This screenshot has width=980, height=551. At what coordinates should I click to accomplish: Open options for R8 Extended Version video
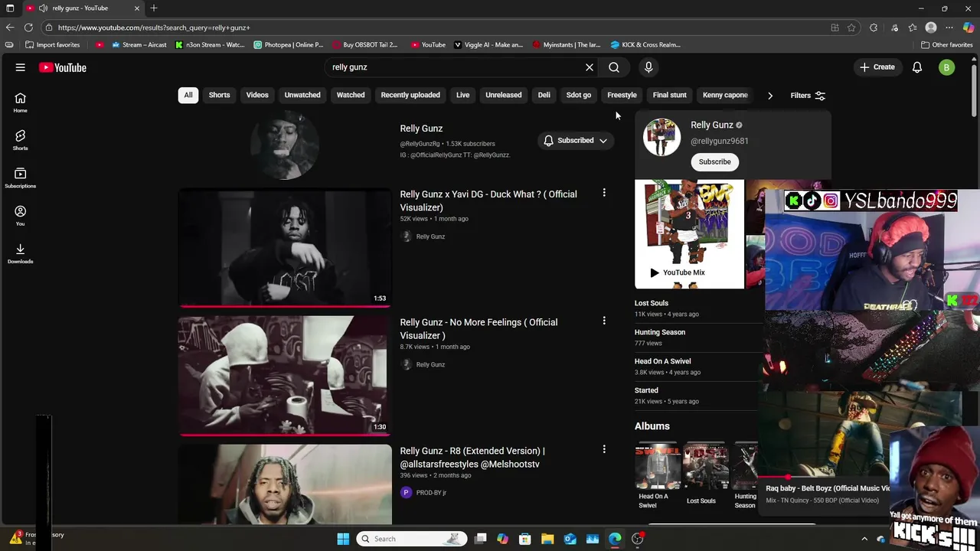click(x=604, y=449)
